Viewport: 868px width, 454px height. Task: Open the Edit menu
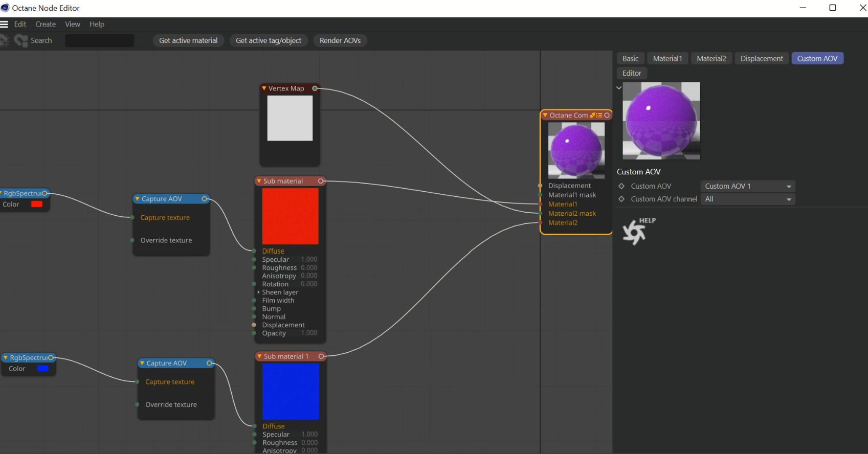[20, 24]
